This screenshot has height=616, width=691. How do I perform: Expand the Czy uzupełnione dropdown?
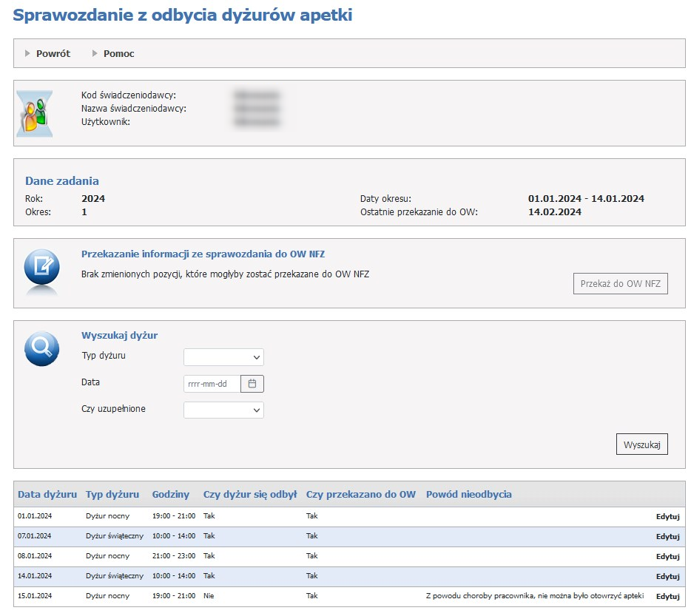[223, 410]
